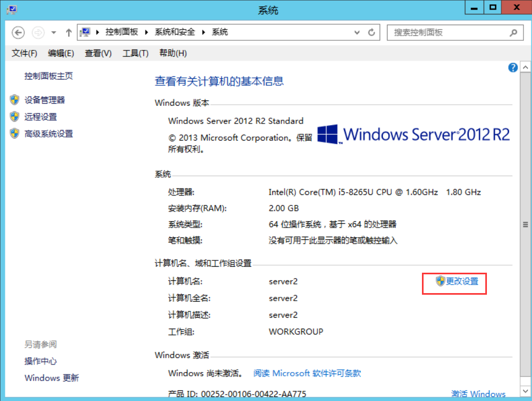Close the 系统 window
Viewport: 532px width, 401px height.
(x=516, y=8)
